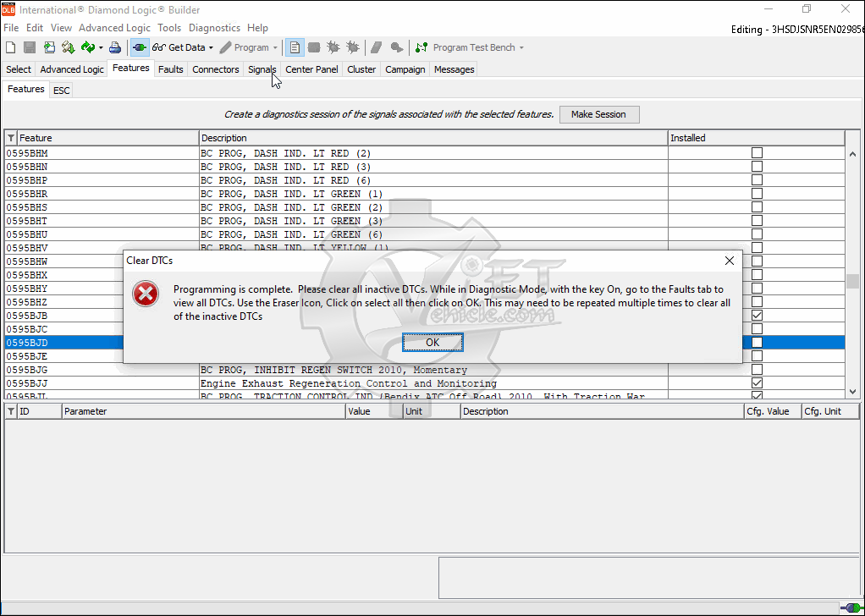Toggle Installed checkbox for 0595BHR

coord(757,194)
